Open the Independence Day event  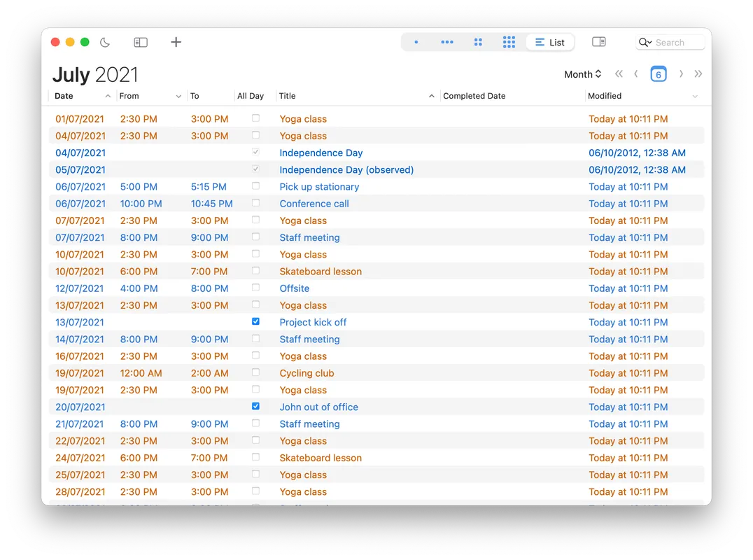(321, 153)
